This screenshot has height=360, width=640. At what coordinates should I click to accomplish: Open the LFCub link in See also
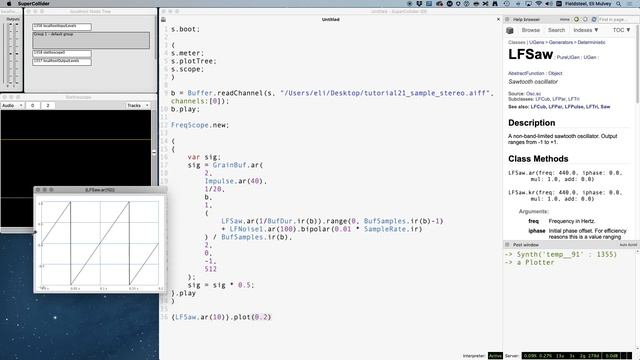point(538,107)
